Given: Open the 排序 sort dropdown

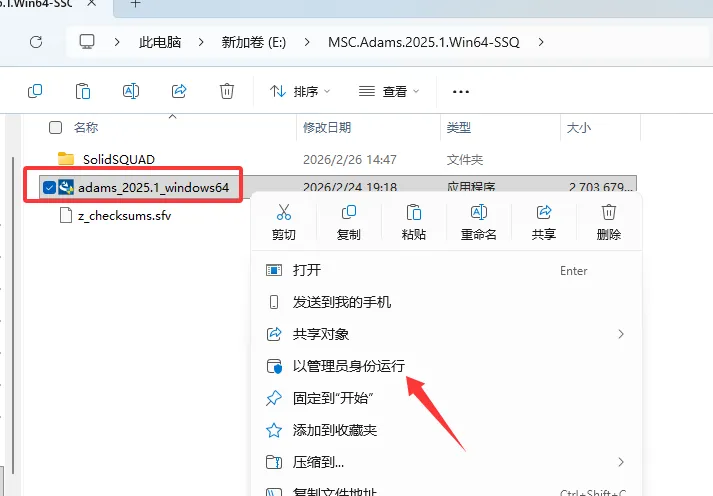Looking at the screenshot, I should pos(300,91).
